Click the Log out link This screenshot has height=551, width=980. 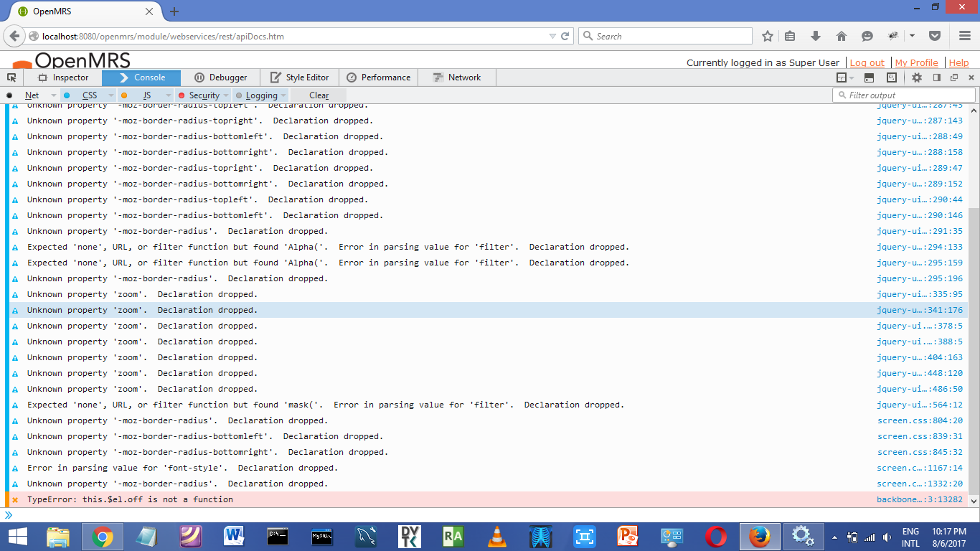click(x=867, y=62)
